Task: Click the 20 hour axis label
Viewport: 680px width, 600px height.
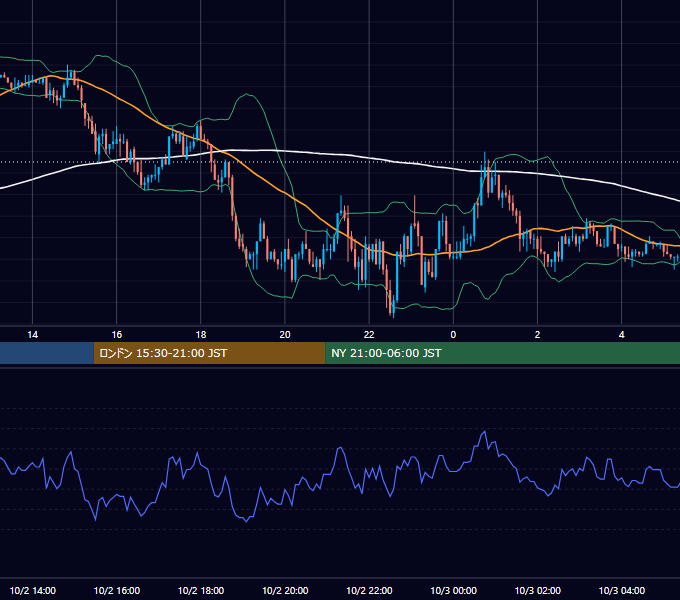Action: coord(285,335)
